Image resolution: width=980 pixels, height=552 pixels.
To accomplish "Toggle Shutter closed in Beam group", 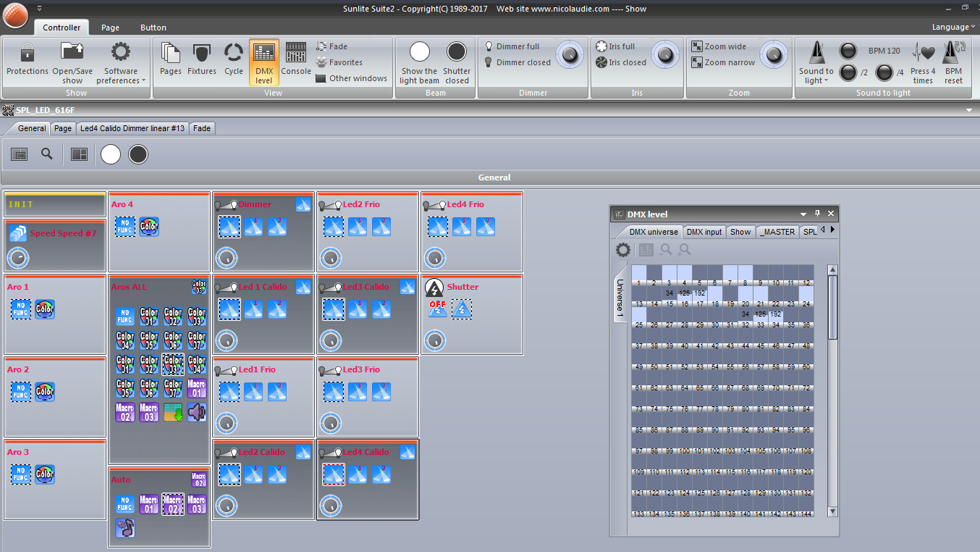I will coord(457,62).
